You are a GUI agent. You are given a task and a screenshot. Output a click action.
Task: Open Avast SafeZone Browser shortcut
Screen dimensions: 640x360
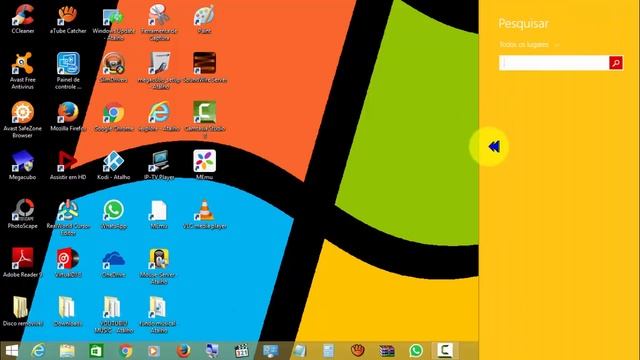(22, 119)
